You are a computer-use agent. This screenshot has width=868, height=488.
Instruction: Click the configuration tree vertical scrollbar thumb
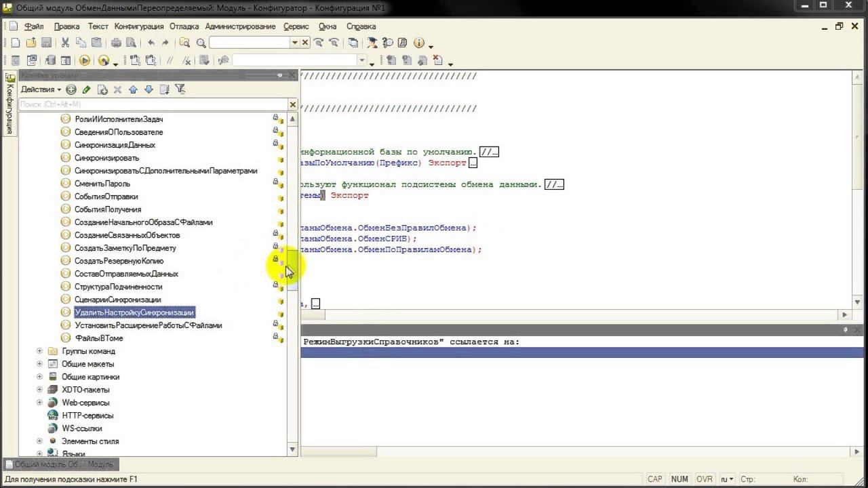[292, 271]
